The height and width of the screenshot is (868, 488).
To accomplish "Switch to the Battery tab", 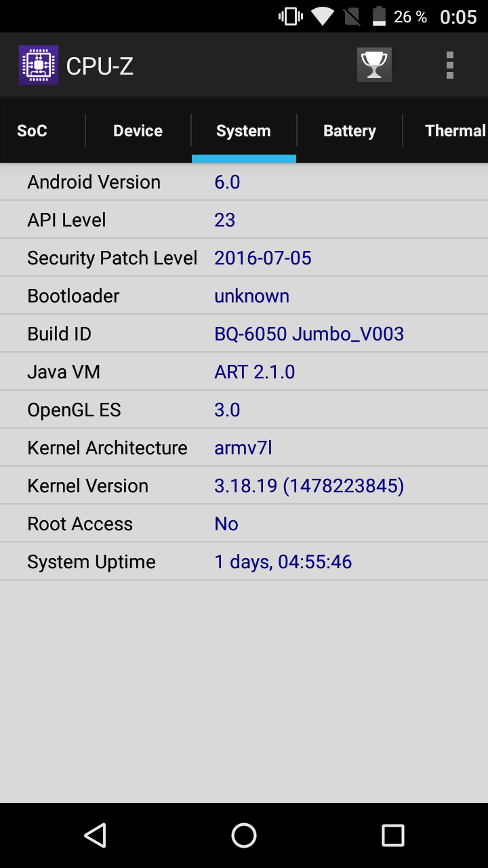I will pyautogui.click(x=349, y=131).
